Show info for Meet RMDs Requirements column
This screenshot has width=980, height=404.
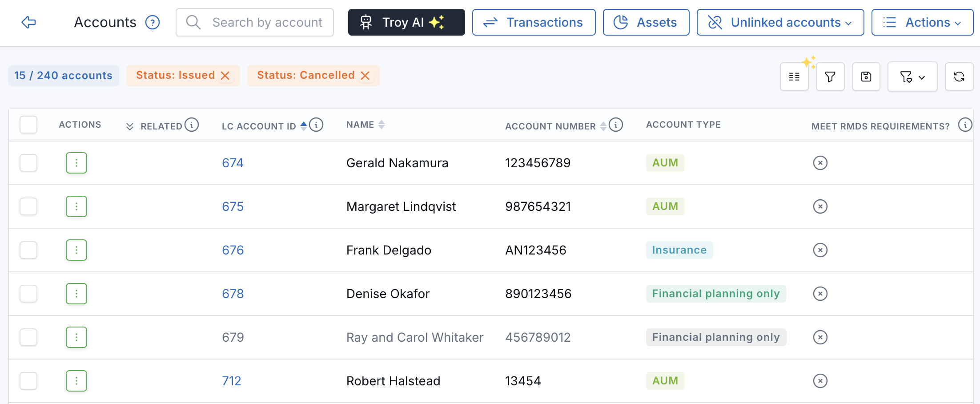point(965,125)
